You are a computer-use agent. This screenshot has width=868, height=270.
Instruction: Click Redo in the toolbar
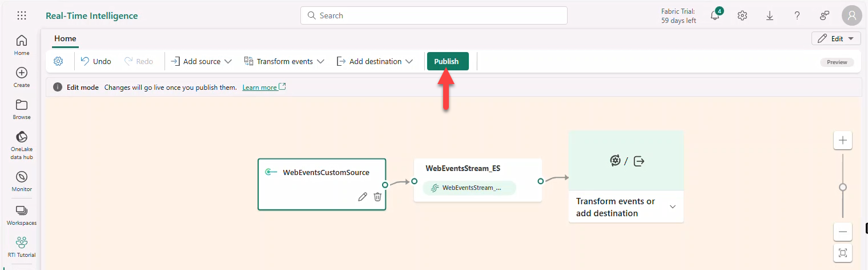pyautogui.click(x=139, y=61)
